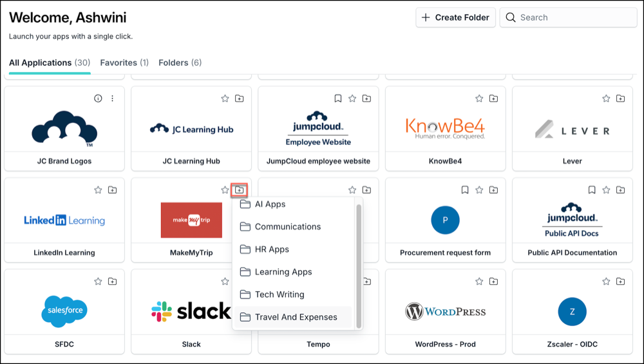Switch to All Applications tab
The width and height of the screenshot is (644, 364).
click(x=50, y=63)
